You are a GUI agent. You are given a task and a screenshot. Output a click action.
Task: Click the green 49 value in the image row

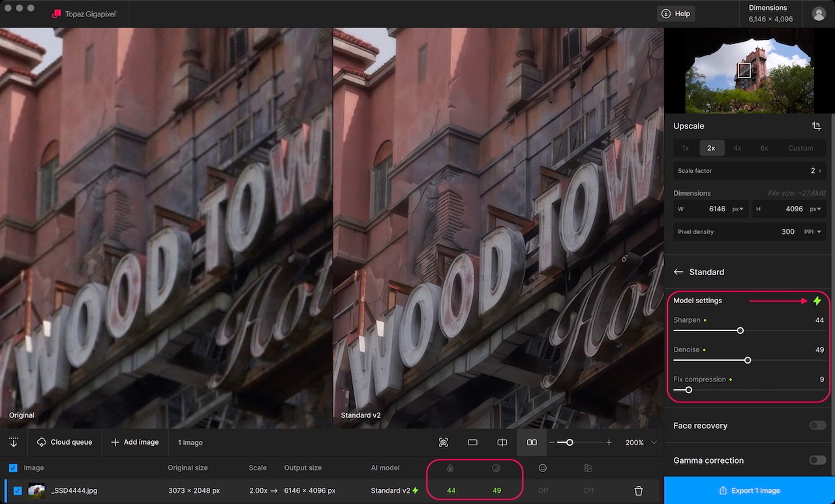coord(496,490)
